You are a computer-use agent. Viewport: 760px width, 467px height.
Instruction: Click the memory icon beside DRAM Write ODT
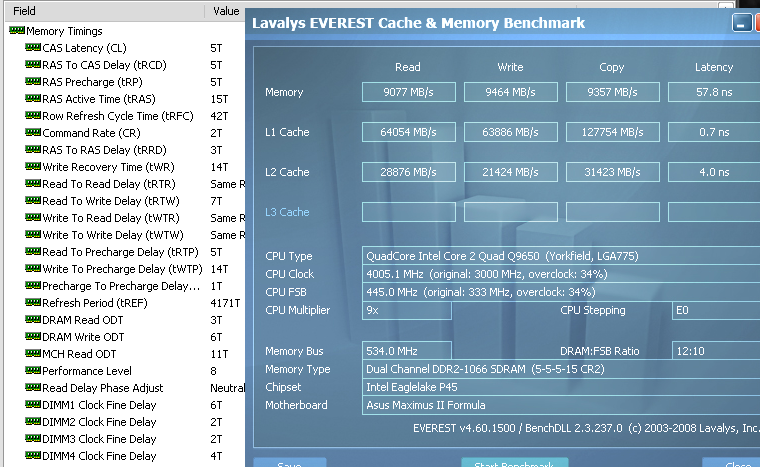coord(33,336)
